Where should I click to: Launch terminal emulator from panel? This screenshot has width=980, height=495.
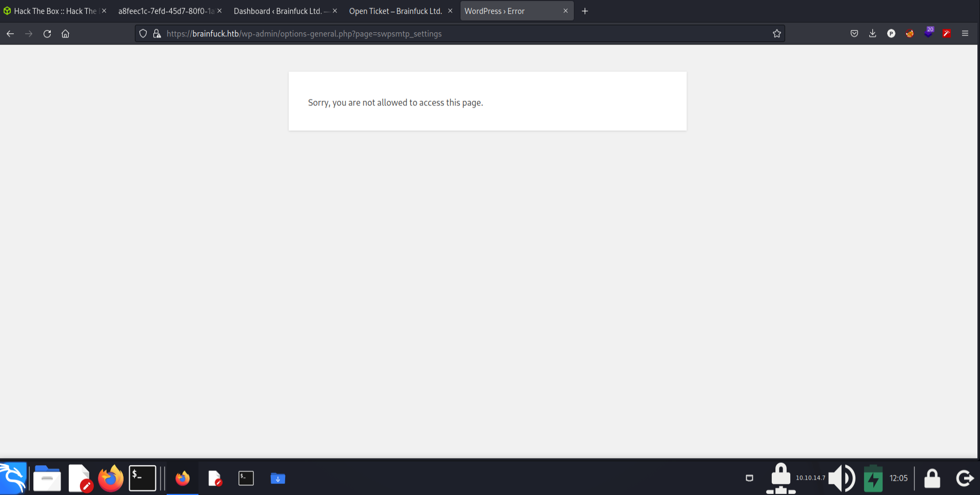coord(142,478)
